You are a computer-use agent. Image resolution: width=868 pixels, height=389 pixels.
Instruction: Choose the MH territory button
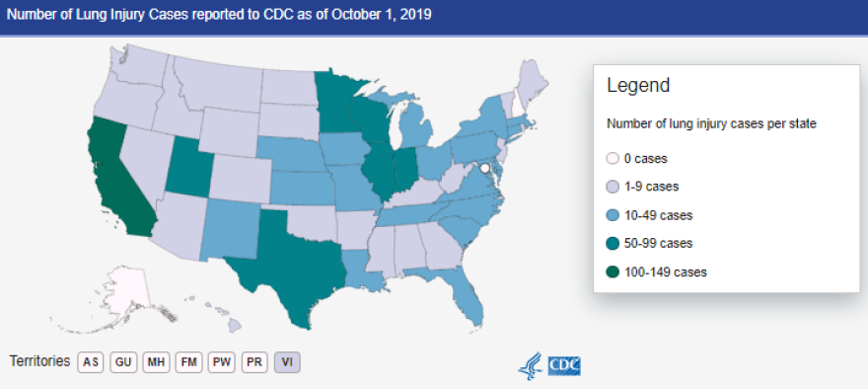click(157, 362)
